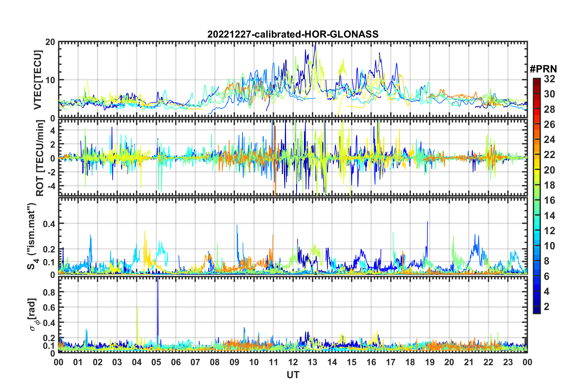Click x-axis hour tick label 13

coord(312,362)
